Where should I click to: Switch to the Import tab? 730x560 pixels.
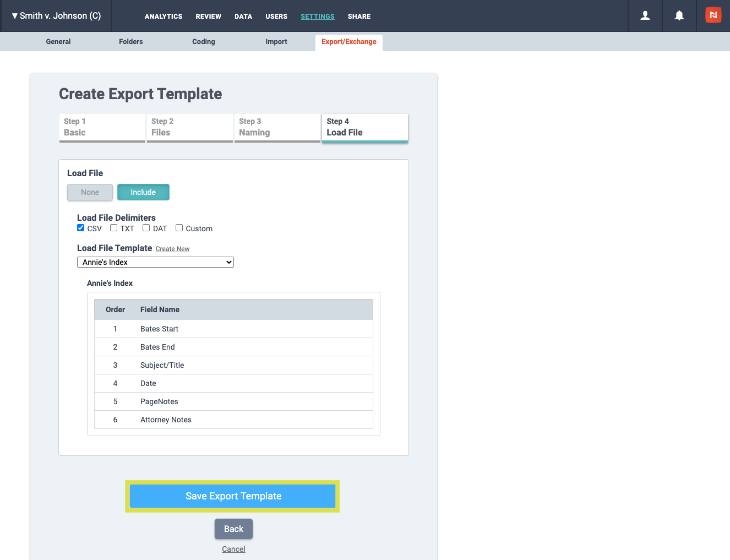(x=276, y=42)
